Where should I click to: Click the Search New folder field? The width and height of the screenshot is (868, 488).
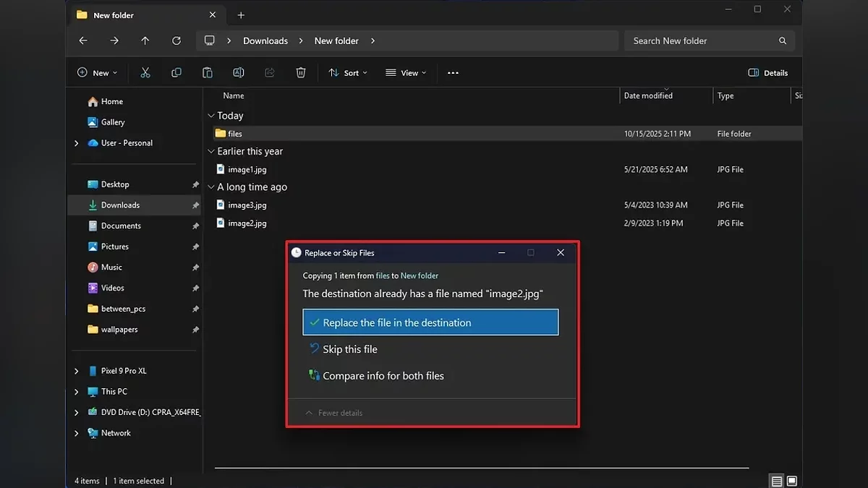point(702,41)
